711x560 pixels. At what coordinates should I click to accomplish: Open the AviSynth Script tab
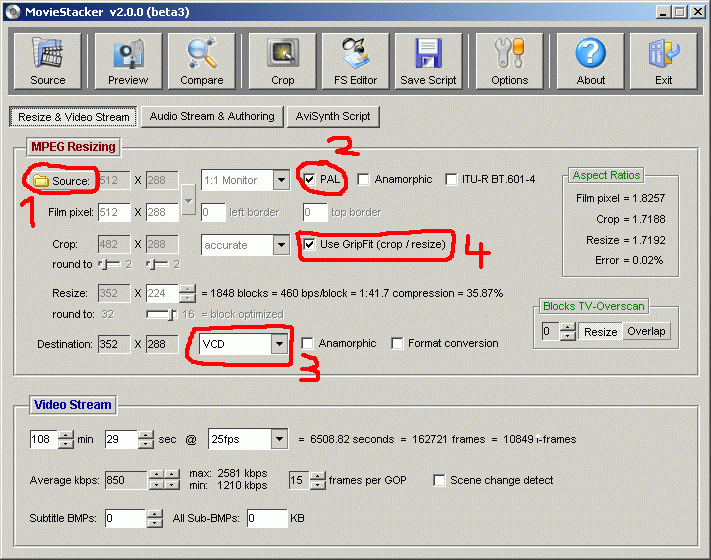(333, 117)
